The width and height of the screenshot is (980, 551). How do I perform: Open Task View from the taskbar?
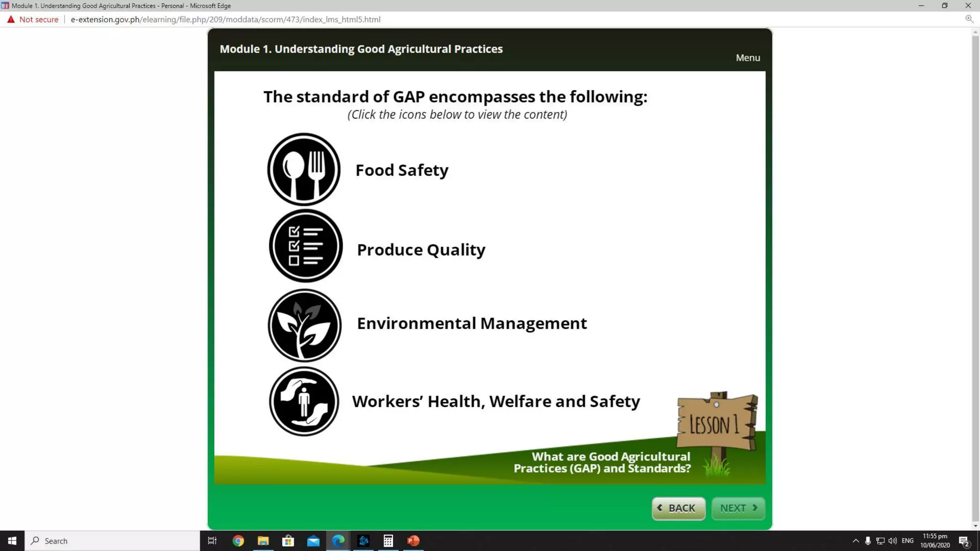click(x=212, y=540)
